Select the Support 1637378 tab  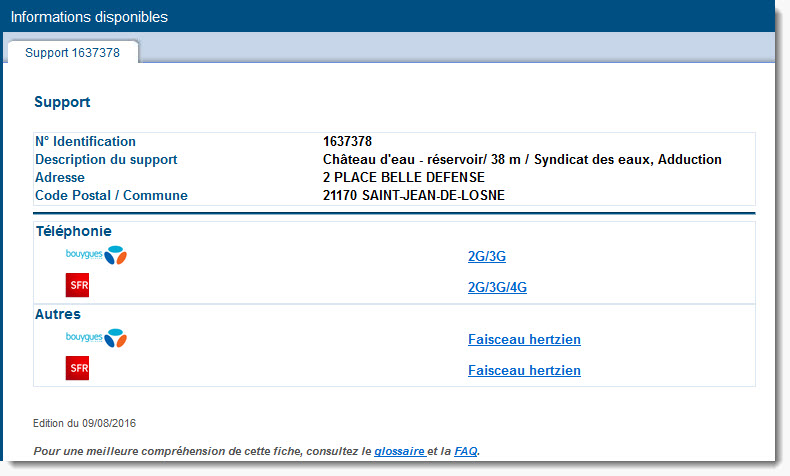(x=73, y=52)
